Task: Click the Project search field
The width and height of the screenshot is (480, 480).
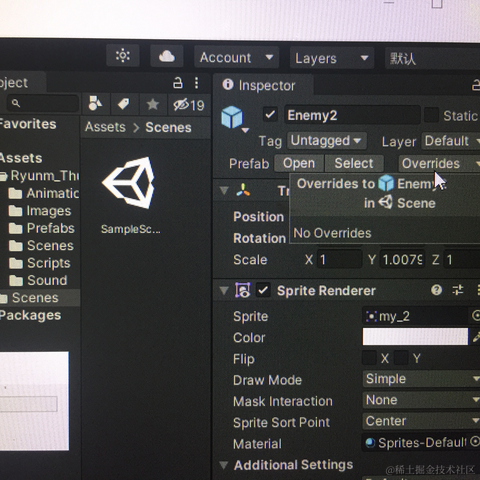Action: point(43,104)
